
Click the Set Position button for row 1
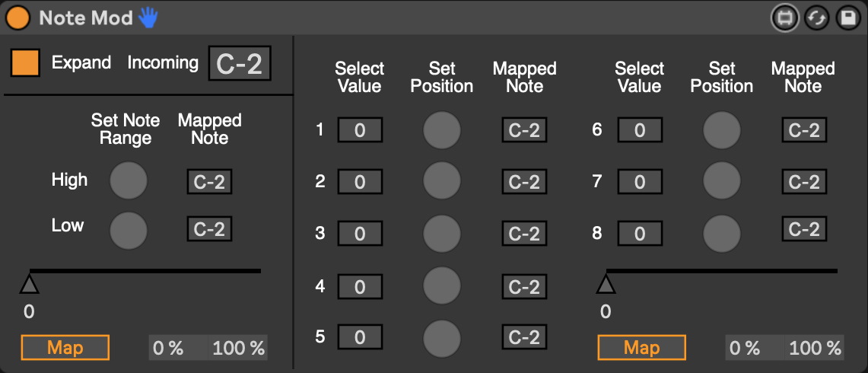442,130
